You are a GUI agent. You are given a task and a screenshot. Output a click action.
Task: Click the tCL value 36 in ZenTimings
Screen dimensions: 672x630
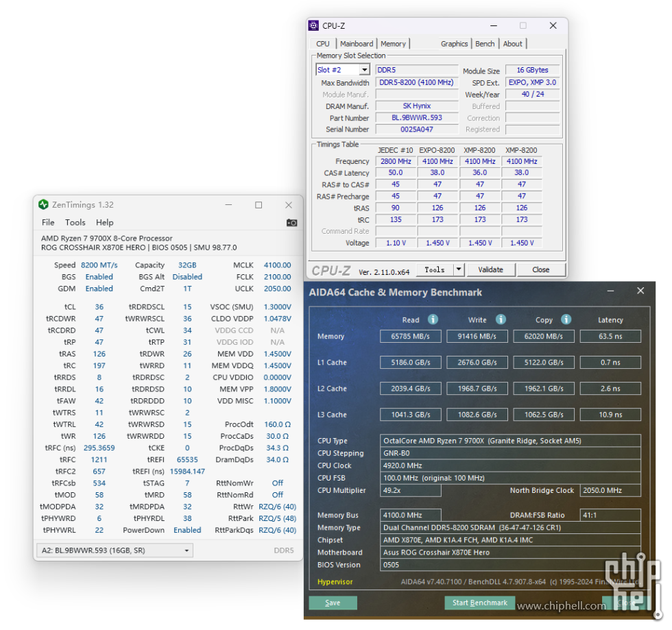tap(99, 307)
